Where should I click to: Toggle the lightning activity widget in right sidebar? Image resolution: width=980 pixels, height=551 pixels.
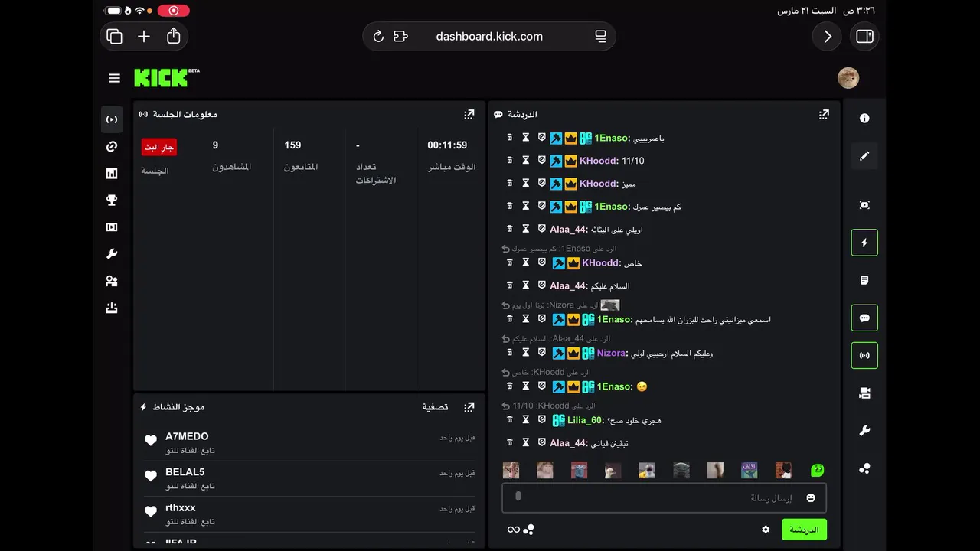[864, 243]
